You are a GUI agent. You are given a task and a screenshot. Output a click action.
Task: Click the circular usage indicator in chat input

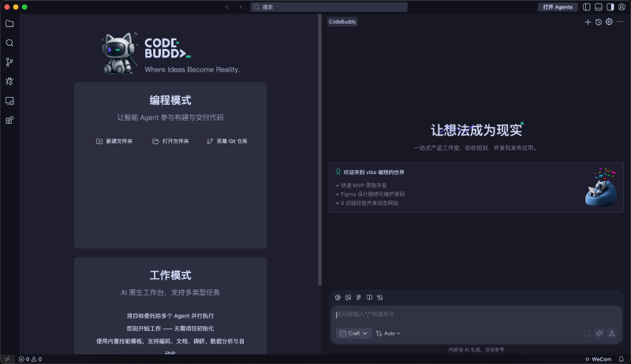(x=587, y=333)
